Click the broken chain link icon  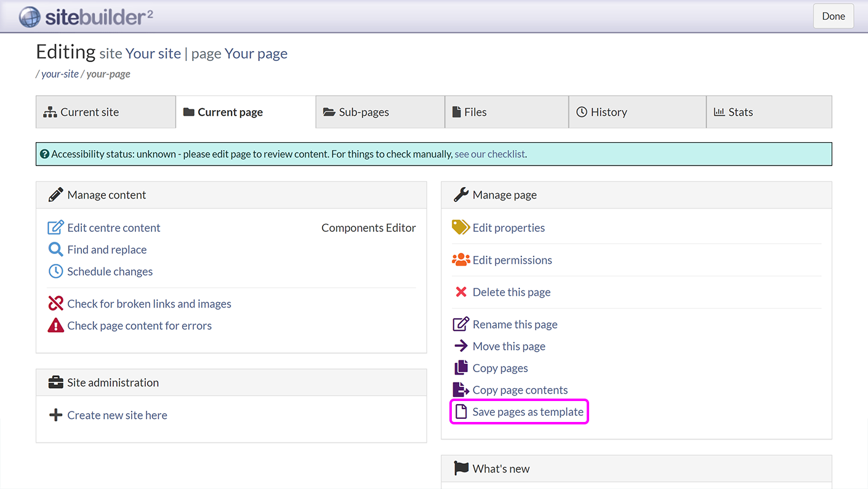55,304
